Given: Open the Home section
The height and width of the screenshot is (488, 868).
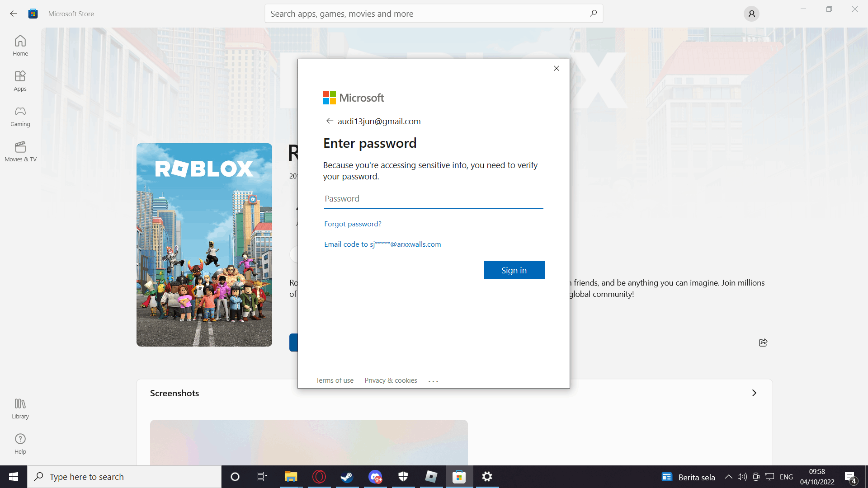Looking at the screenshot, I should 20,46.
